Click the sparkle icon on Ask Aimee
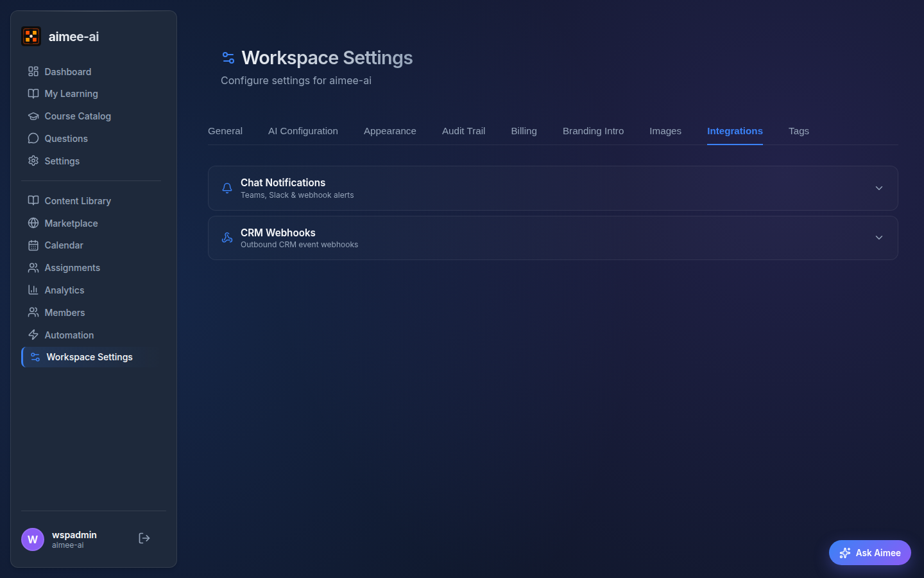This screenshot has height=578, width=924. (845, 553)
